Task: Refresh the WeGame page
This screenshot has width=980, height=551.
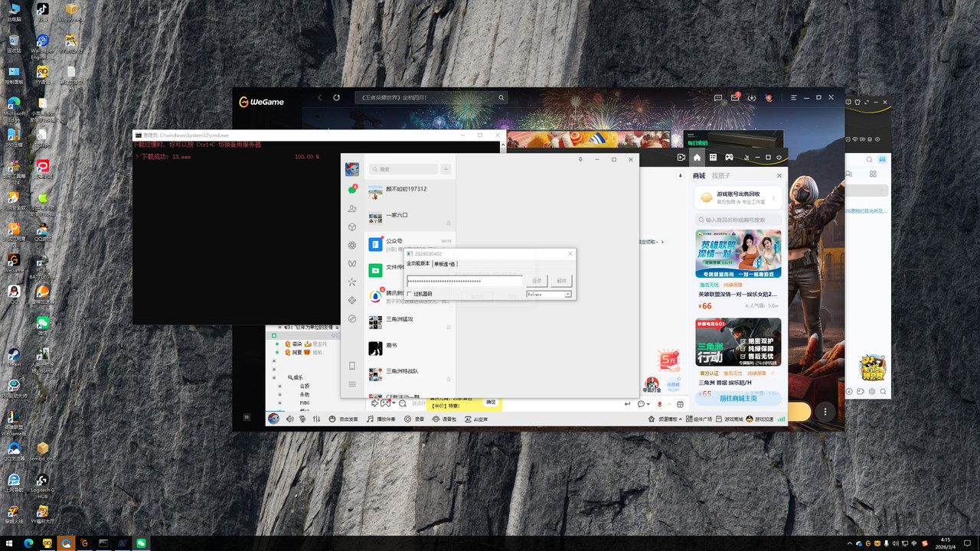Action: tap(336, 98)
